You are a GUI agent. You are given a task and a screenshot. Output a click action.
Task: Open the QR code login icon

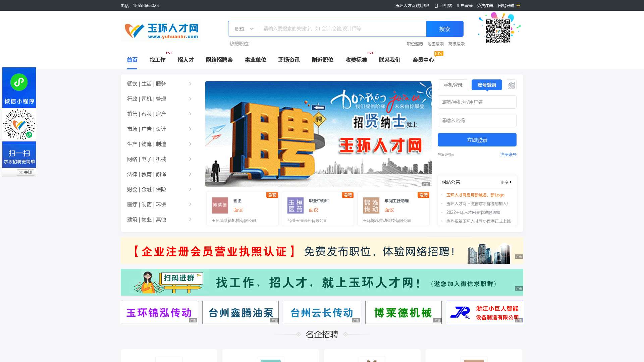511,85
